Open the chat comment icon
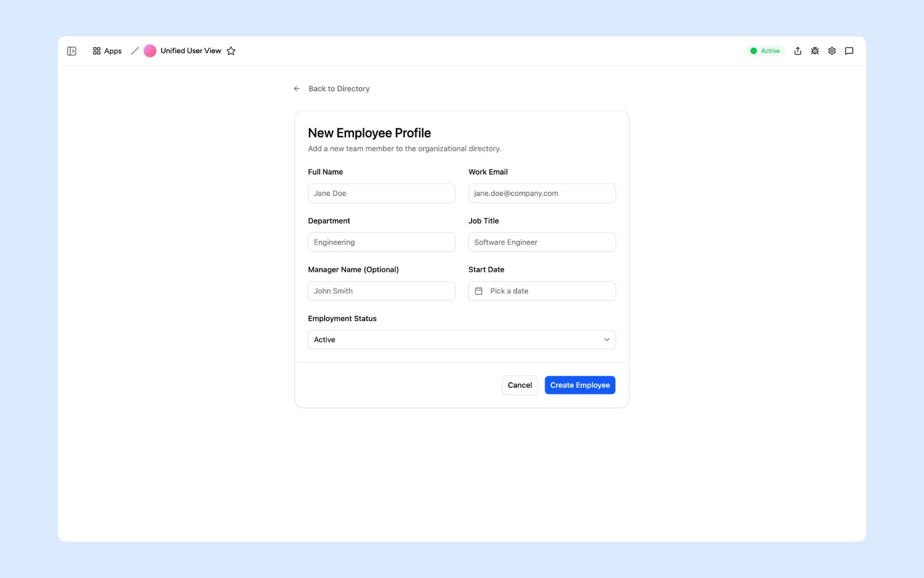 click(x=849, y=51)
